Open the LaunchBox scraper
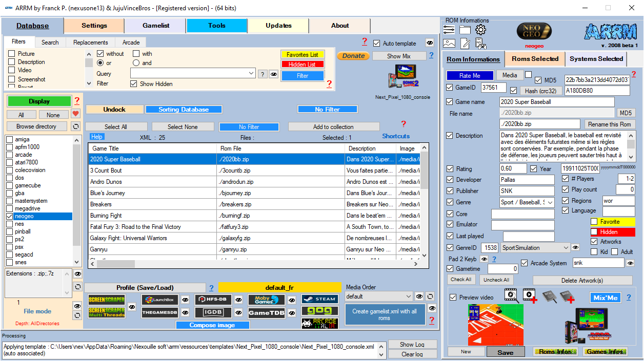Image resolution: width=644 pixels, height=361 pixels. [159, 300]
